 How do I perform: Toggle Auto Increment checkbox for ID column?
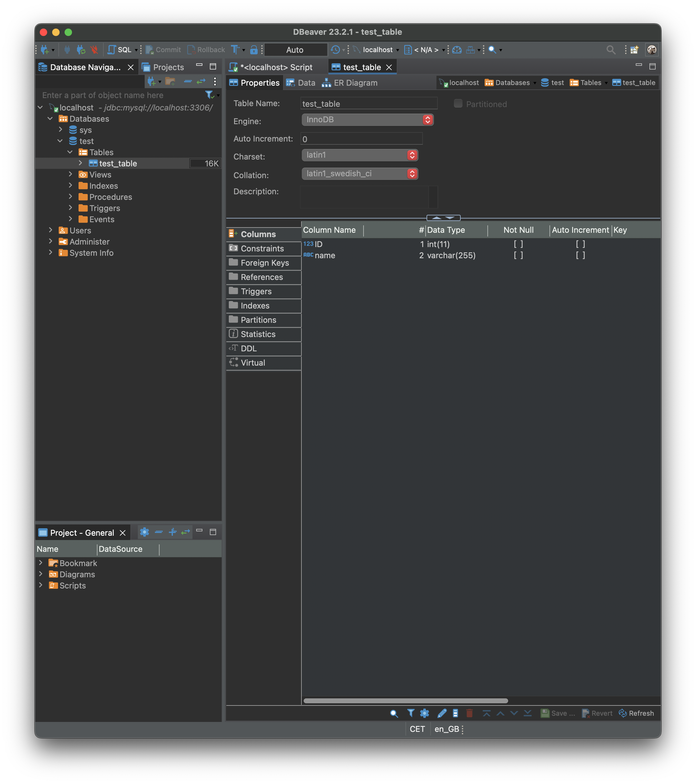pyautogui.click(x=581, y=244)
